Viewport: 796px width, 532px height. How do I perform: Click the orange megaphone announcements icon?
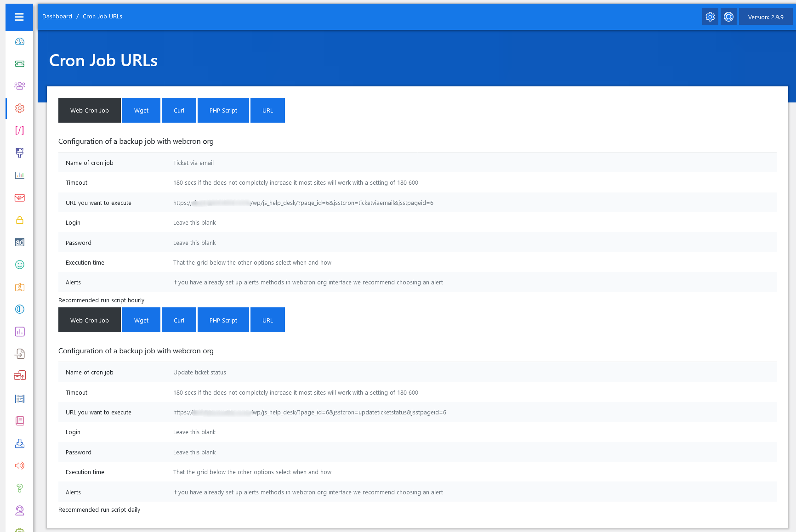19,466
